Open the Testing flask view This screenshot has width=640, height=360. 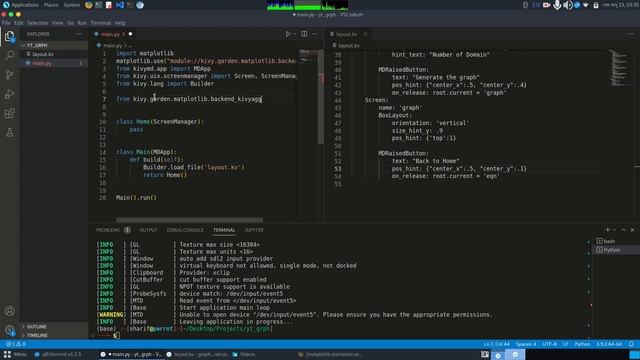[9, 132]
